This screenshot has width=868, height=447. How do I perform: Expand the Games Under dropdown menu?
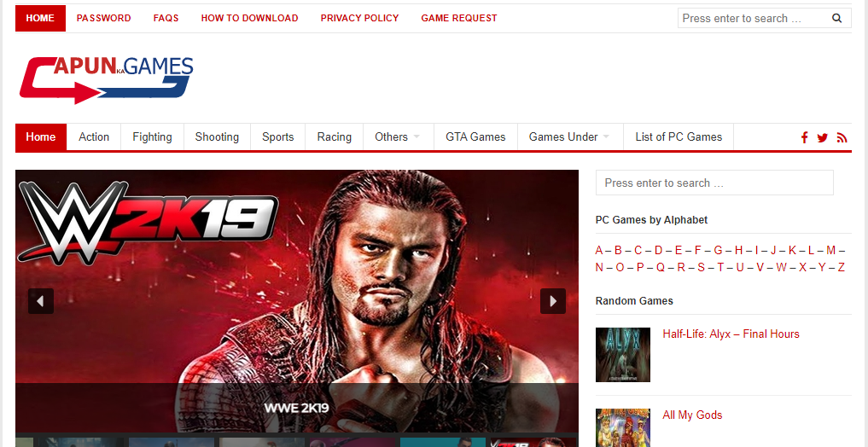569,137
